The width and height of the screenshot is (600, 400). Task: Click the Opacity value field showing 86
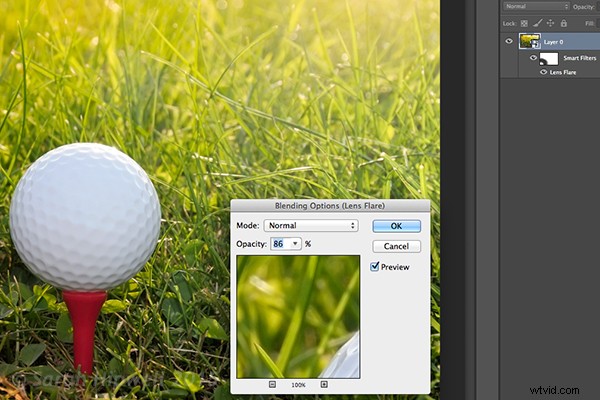click(x=280, y=244)
